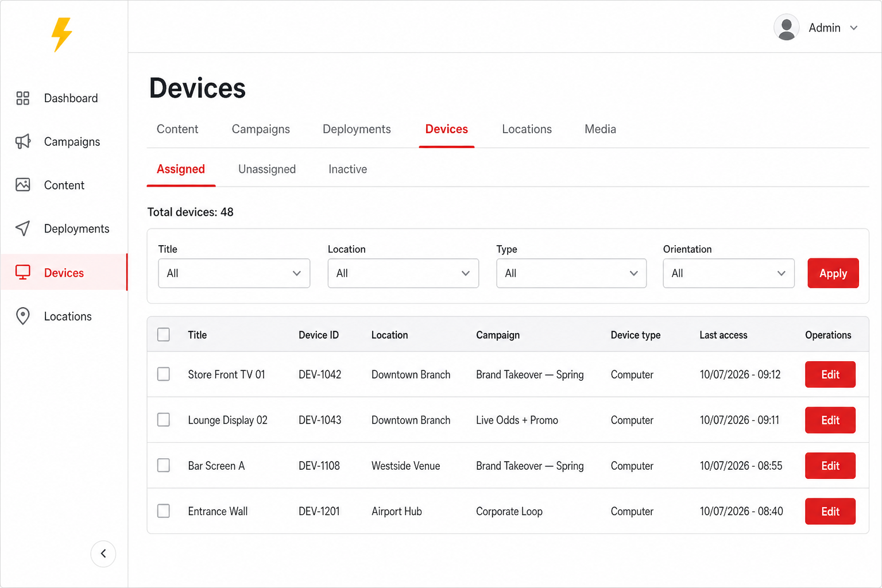Check the Bar Screen A row checkbox
Viewport: 882px width, 588px height.
164,465
